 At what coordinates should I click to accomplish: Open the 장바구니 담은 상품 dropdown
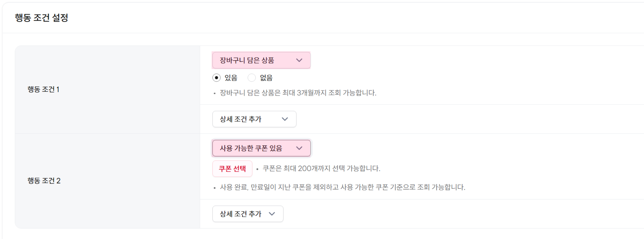click(x=261, y=60)
